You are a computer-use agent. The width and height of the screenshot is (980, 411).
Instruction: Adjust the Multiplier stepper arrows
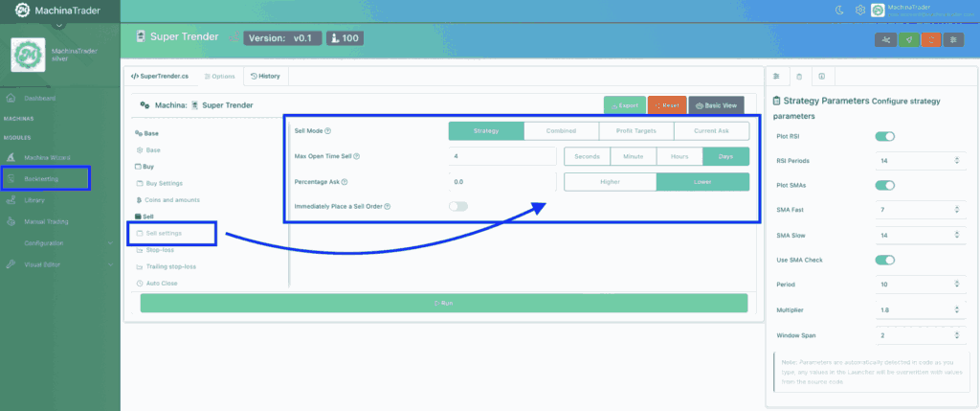(x=957, y=309)
